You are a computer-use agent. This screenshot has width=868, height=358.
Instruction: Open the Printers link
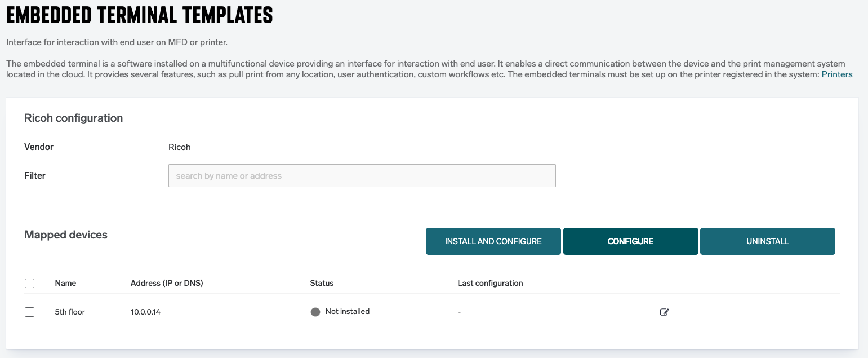pyautogui.click(x=836, y=74)
